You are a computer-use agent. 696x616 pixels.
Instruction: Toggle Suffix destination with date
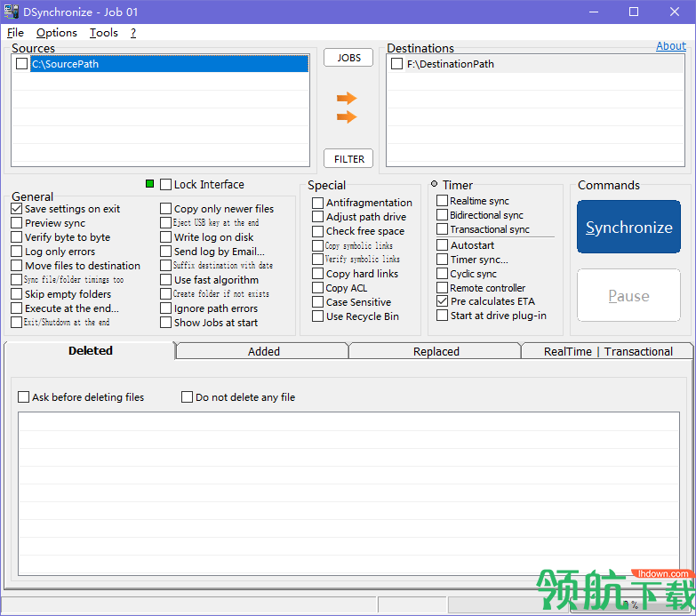(x=165, y=266)
